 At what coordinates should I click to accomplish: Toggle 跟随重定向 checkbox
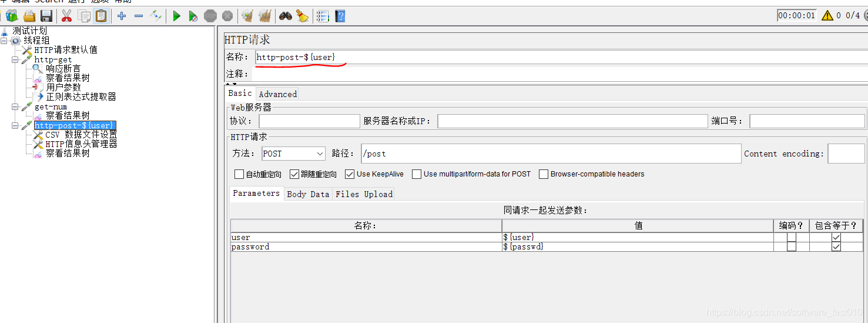coord(294,174)
